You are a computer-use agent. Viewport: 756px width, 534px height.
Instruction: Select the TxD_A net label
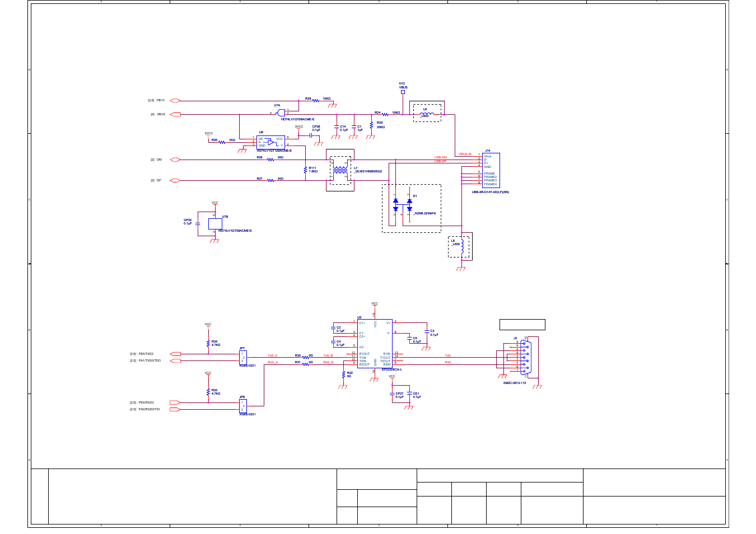[272, 355]
